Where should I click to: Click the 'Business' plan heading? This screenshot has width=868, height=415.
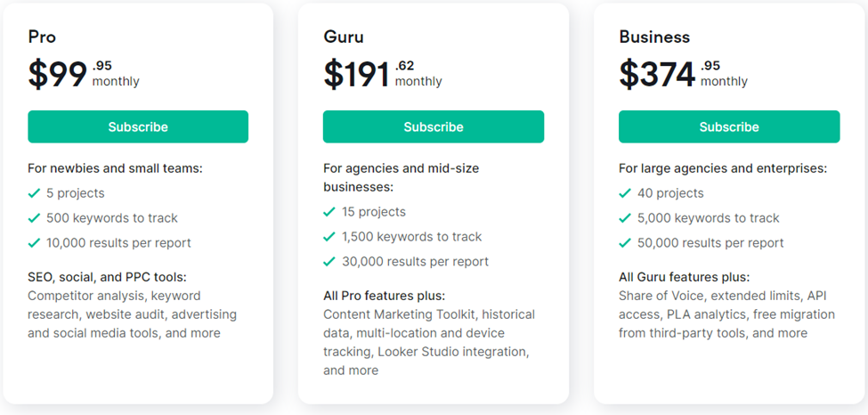click(654, 37)
